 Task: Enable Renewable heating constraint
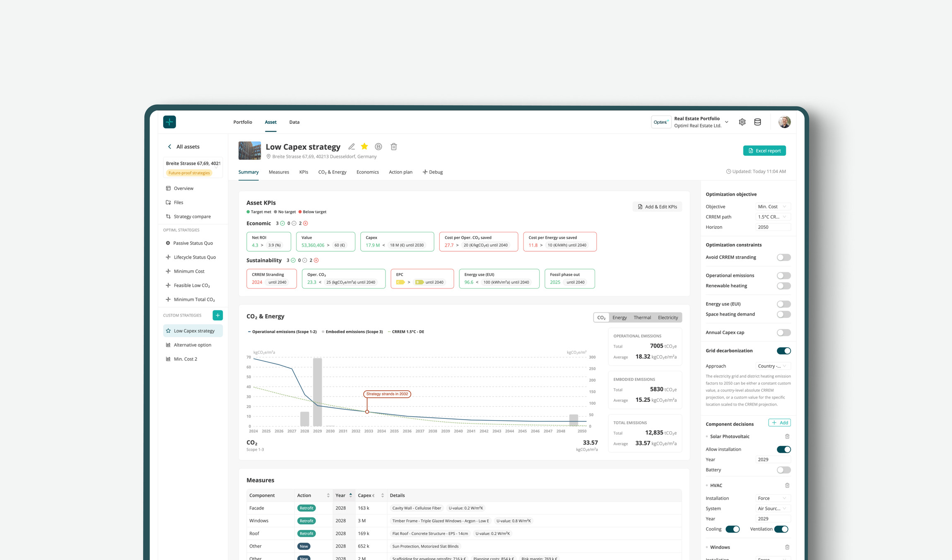tap(783, 286)
